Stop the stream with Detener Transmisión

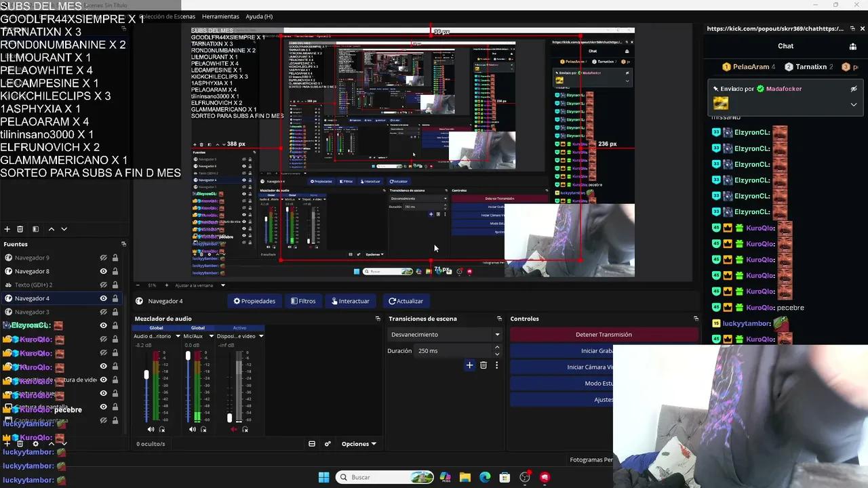click(604, 334)
